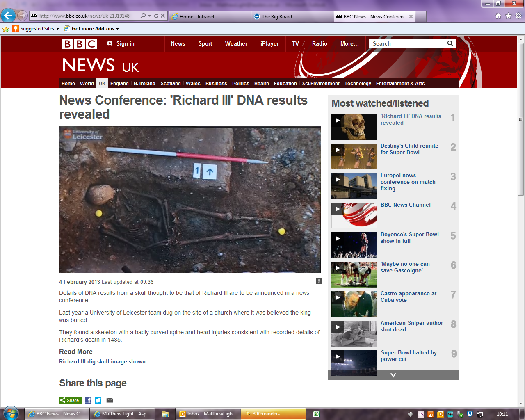
Task: Switch to The Big Board tab
Action: 292,16
